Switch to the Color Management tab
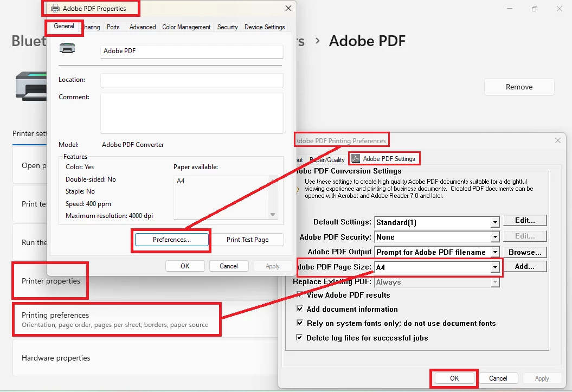This screenshot has height=392, width=572. pos(186,27)
